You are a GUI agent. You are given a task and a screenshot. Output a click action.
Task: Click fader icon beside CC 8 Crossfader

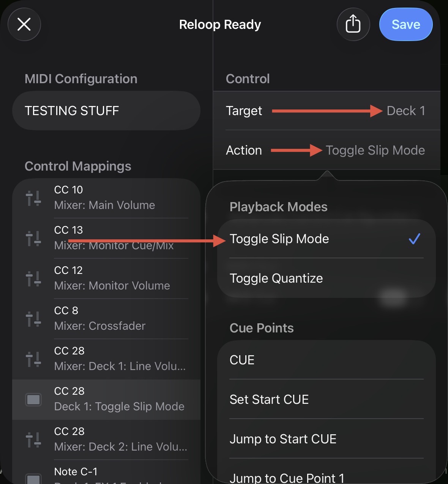click(x=33, y=319)
